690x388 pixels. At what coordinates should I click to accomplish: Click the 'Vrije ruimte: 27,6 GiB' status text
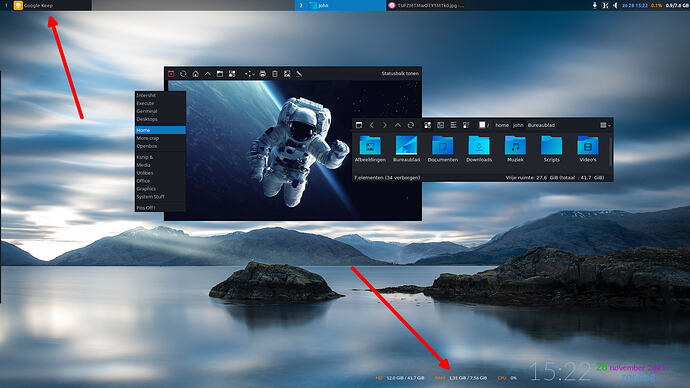554,178
